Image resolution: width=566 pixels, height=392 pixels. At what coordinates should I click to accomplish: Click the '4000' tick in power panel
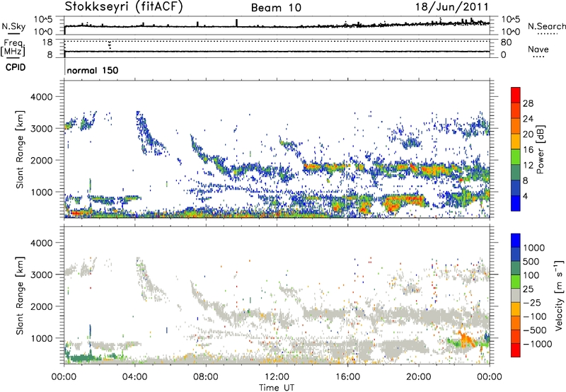tap(41, 97)
